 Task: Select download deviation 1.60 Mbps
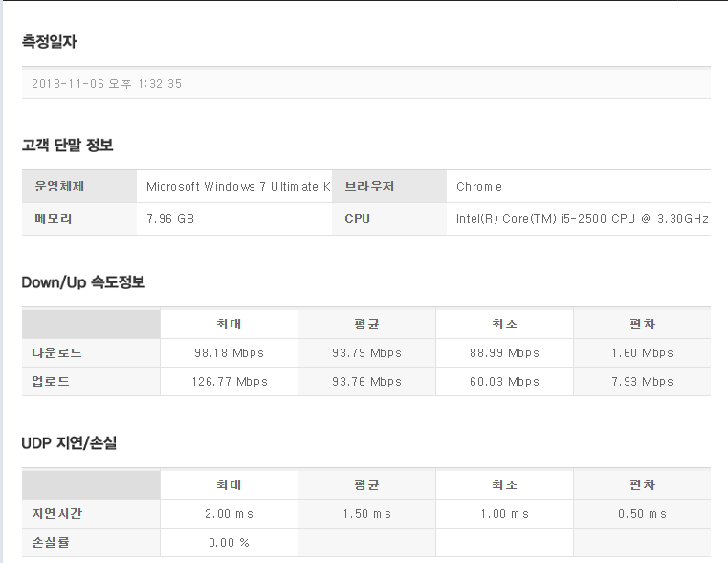coord(642,353)
